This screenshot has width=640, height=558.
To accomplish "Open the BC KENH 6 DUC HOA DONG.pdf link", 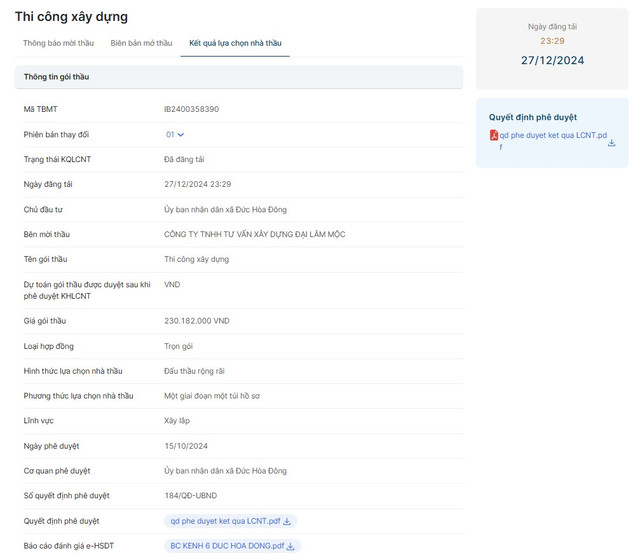I will pyautogui.click(x=227, y=546).
